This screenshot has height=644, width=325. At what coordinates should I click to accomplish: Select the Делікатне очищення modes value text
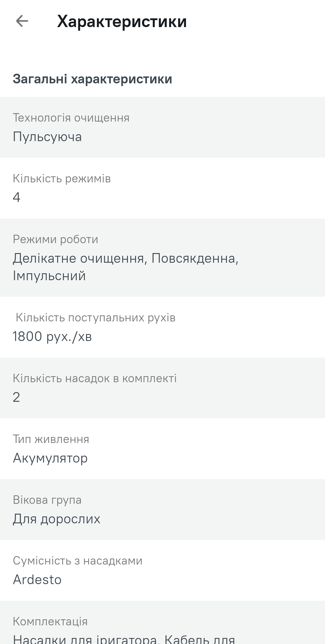point(125,267)
